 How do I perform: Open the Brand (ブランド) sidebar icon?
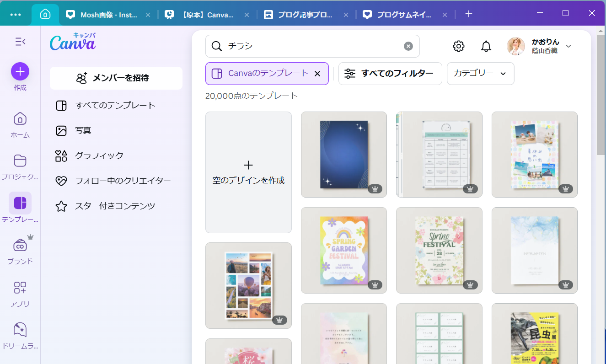tap(20, 245)
